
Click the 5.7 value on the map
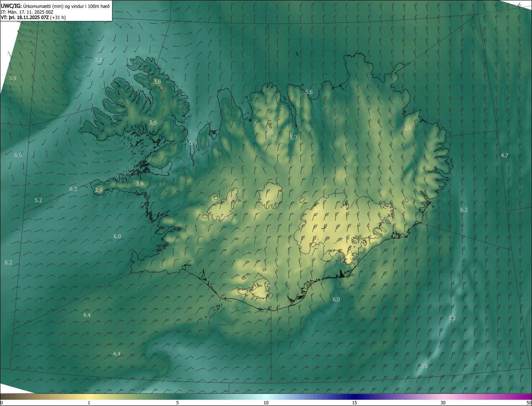click(x=294, y=137)
